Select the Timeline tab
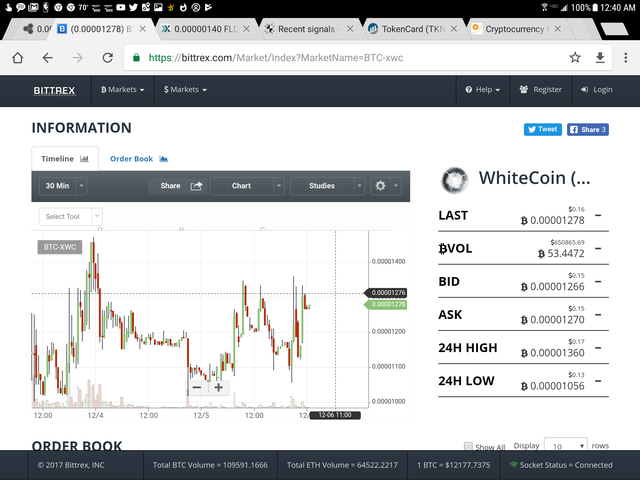Viewport: 640px width, 480px height. [x=65, y=159]
